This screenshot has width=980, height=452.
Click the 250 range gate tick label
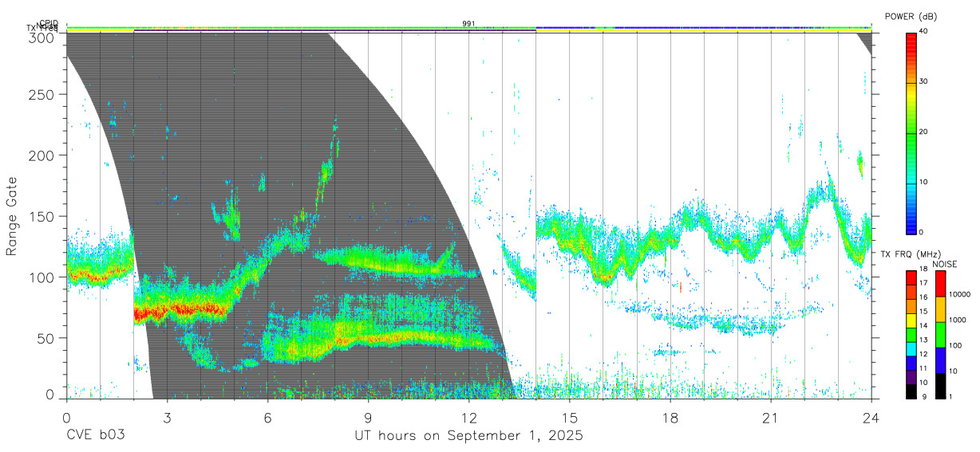click(x=43, y=95)
